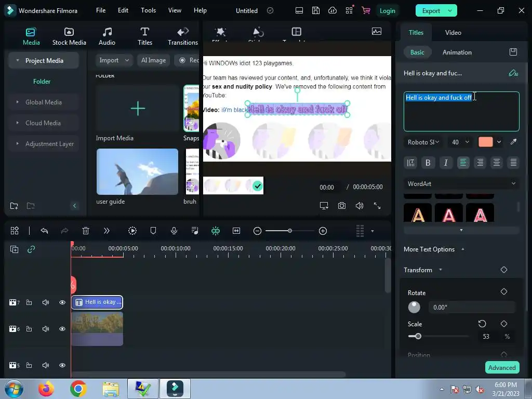The height and width of the screenshot is (399, 532).
Task: Click the undo arrow in timeline toolbar
Action: (x=44, y=231)
